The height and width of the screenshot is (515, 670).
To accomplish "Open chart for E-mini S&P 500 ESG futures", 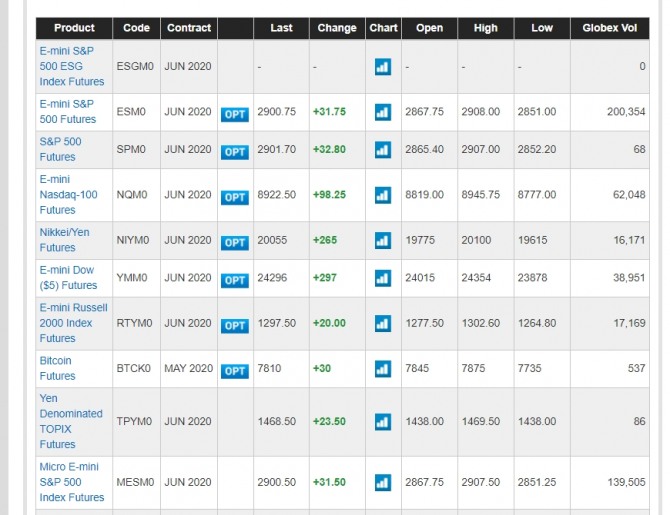I will [382, 67].
